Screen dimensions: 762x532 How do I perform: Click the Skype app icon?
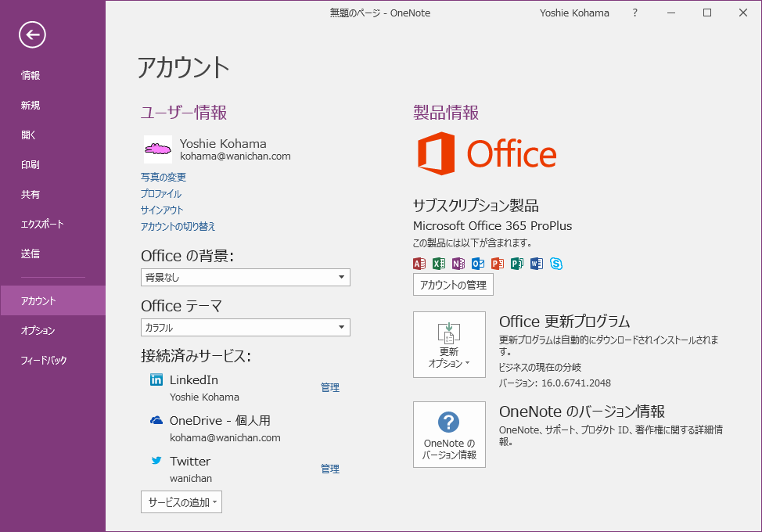556,264
